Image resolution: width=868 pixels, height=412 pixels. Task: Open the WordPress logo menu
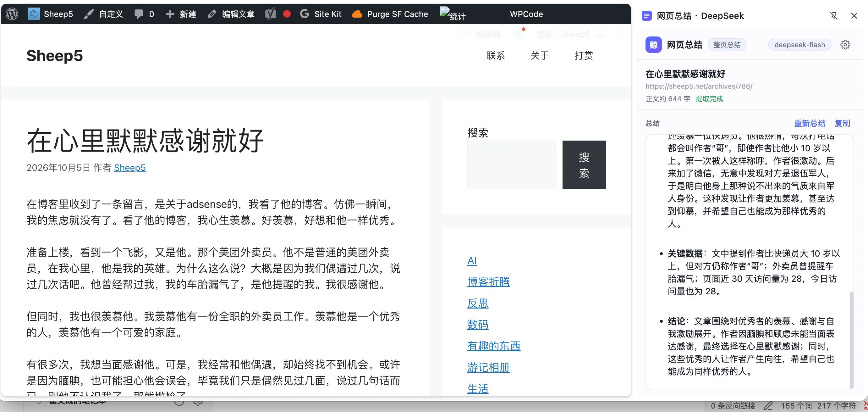(12, 14)
